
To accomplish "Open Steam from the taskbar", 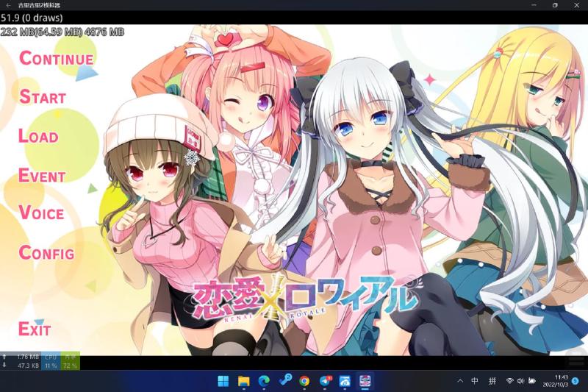I will point(284,381).
